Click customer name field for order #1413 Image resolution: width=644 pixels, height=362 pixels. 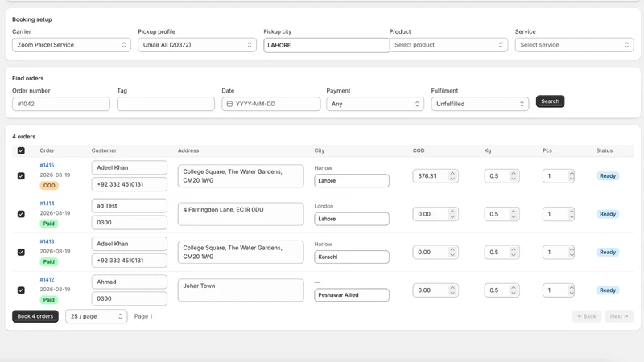(x=130, y=244)
